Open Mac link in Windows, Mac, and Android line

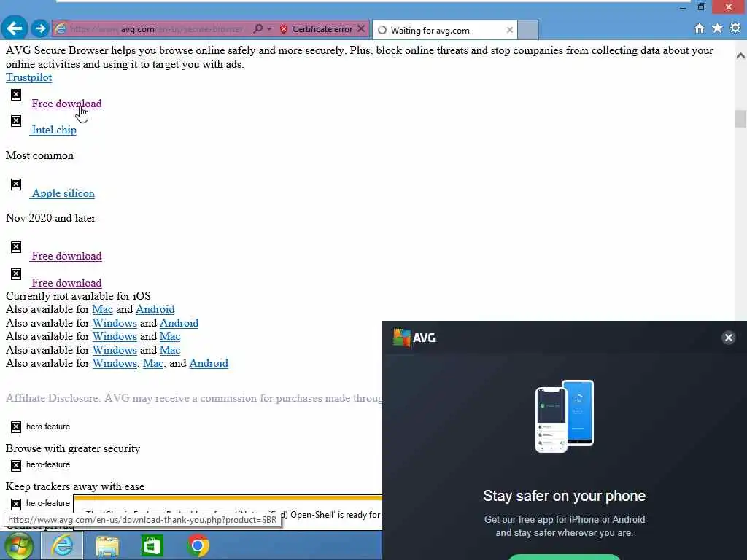point(153,363)
